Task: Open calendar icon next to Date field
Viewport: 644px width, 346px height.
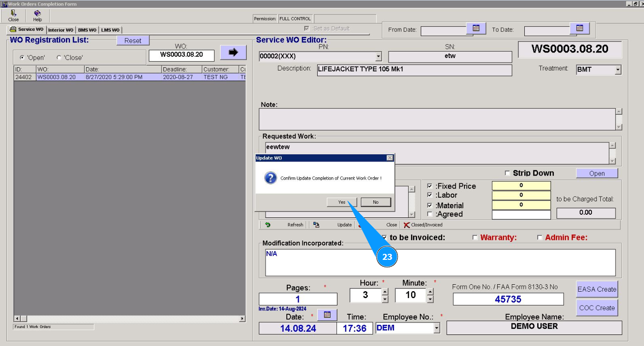Action: click(327, 315)
